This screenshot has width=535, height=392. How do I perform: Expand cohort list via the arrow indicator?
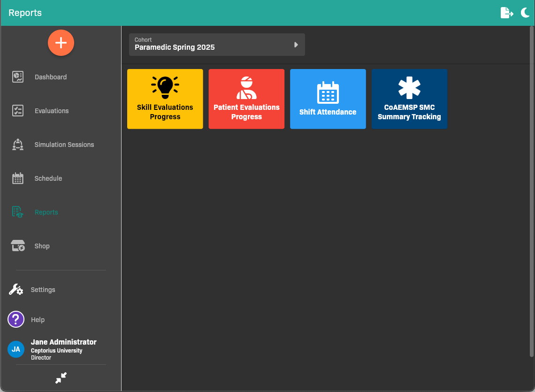point(296,45)
